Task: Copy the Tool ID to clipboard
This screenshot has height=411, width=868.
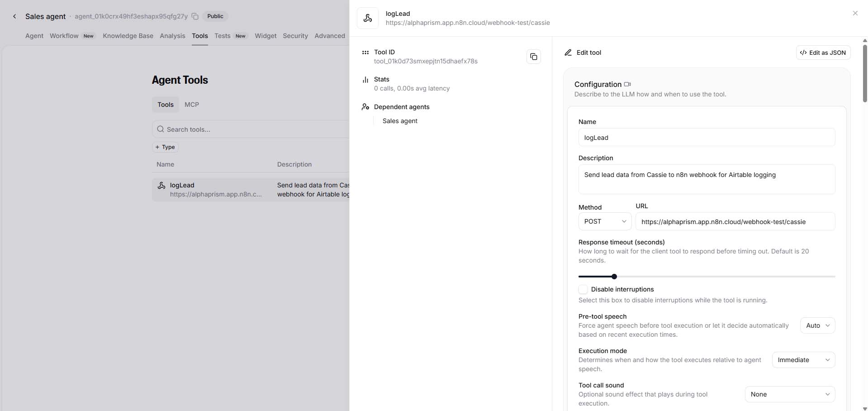Action: 534,57
